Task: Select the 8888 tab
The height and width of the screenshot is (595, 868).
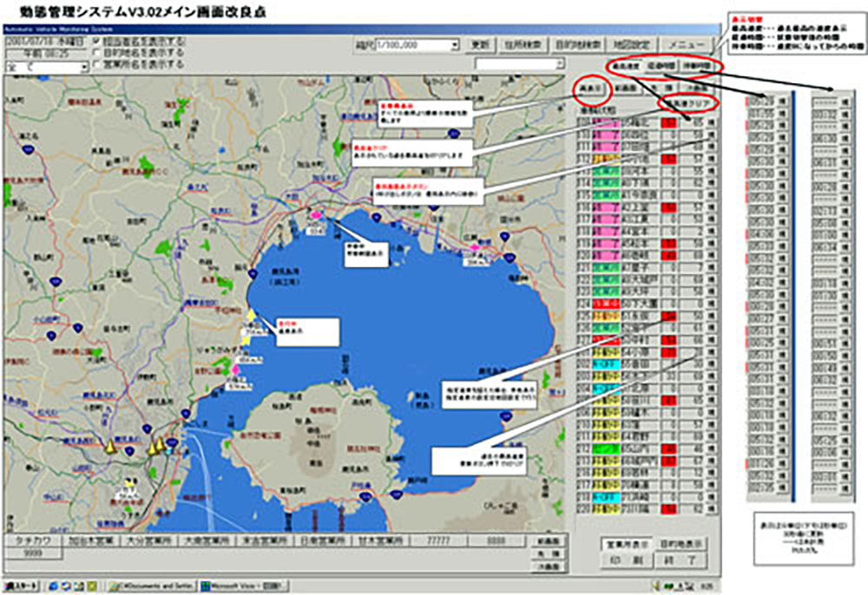Action: pyautogui.click(x=496, y=541)
